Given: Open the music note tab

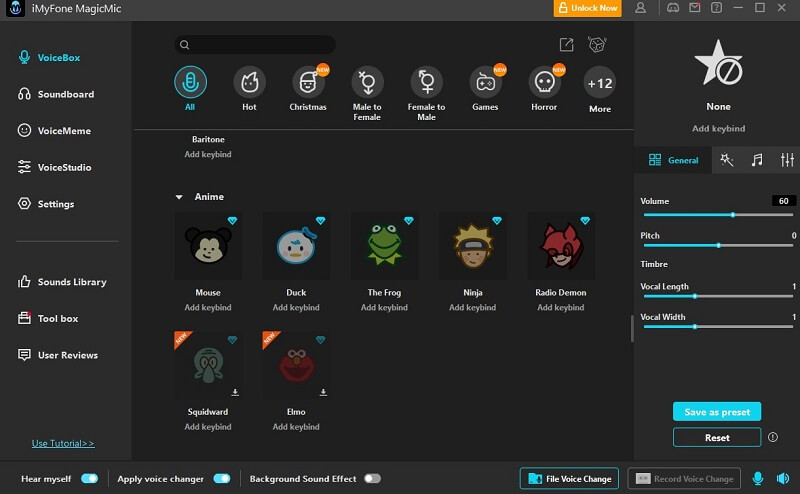Looking at the screenshot, I should click(757, 160).
